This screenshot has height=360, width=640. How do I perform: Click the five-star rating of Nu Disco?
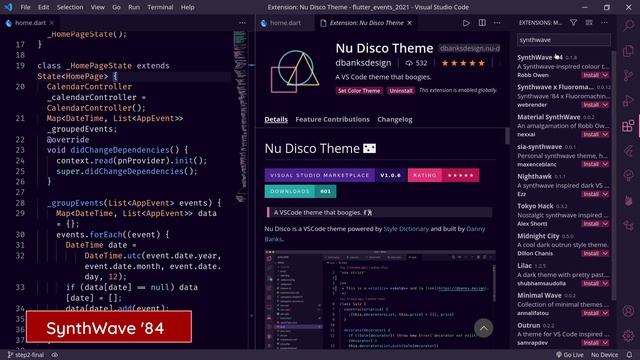click(x=463, y=63)
